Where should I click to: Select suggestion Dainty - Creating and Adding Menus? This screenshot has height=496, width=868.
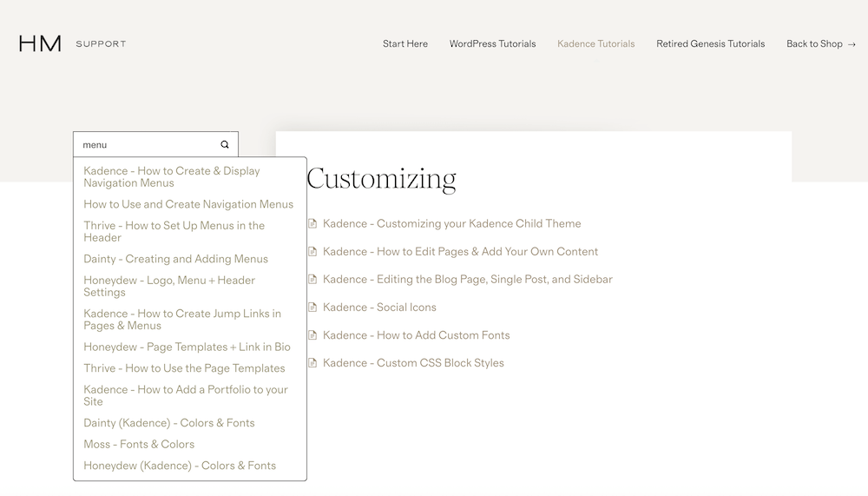coord(175,259)
